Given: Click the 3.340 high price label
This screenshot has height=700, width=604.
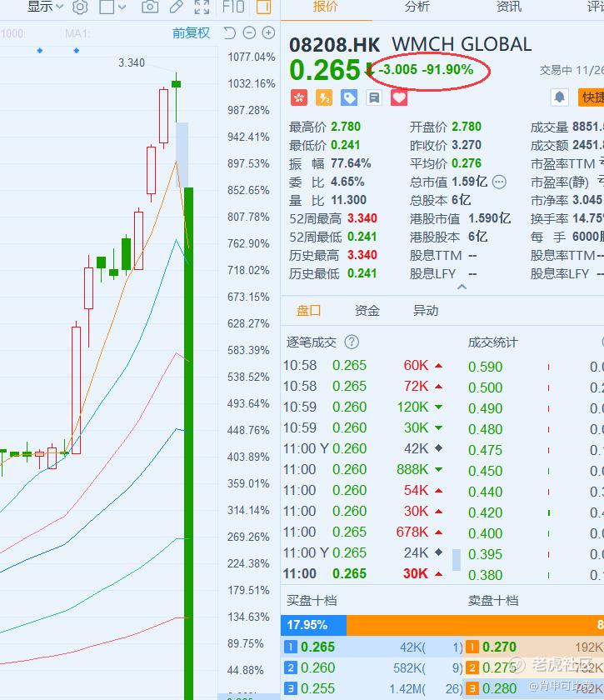Looking at the screenshot, I should (132, 63).
